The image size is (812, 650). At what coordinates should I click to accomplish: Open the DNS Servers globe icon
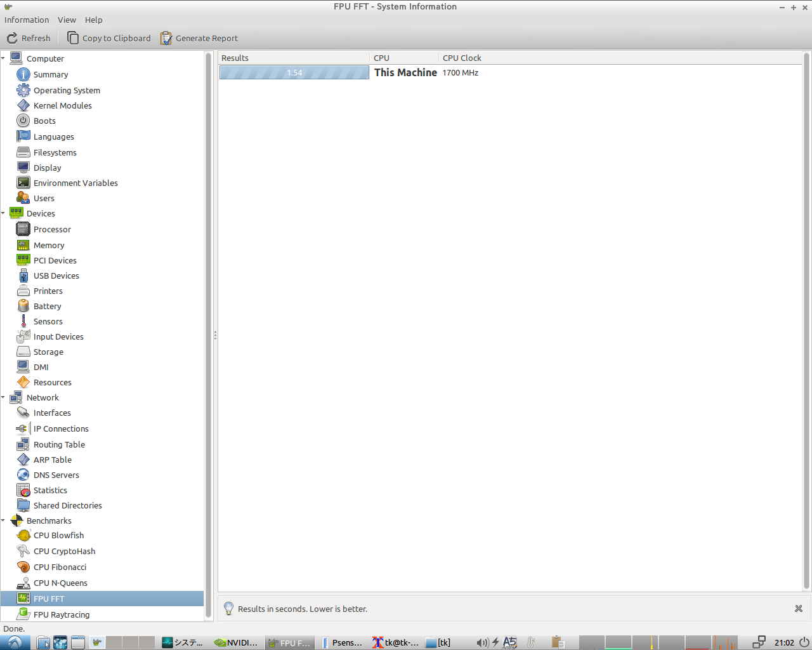pos(23,475)
